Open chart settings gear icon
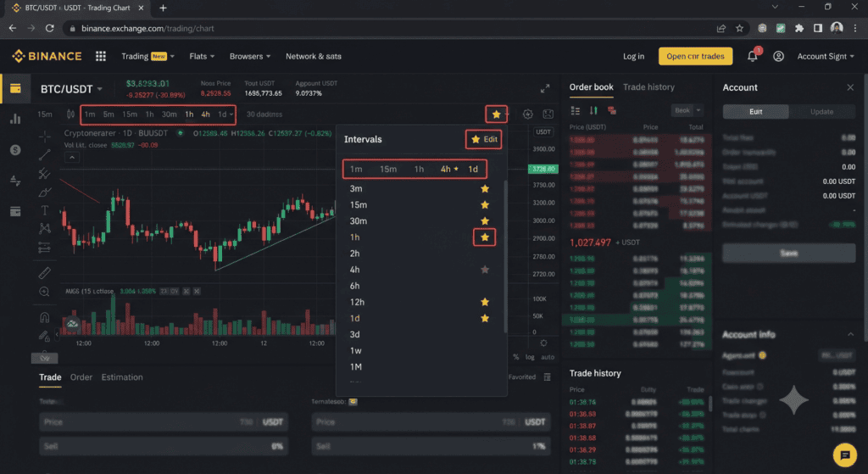The width and height of the screenshot is (868, 474). (527, 114)
